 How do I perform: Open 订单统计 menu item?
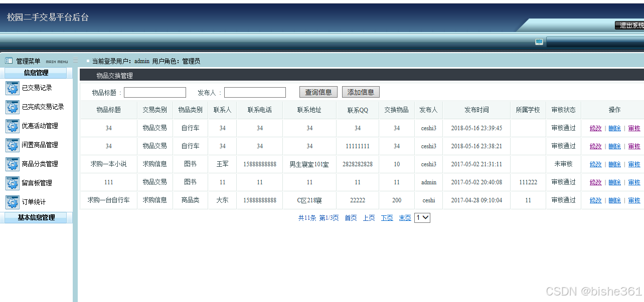pos(34,202)
